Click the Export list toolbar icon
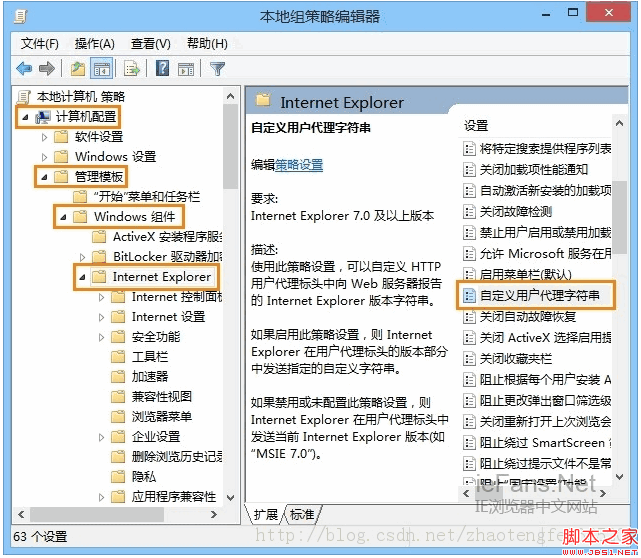 tap(132, 68)
